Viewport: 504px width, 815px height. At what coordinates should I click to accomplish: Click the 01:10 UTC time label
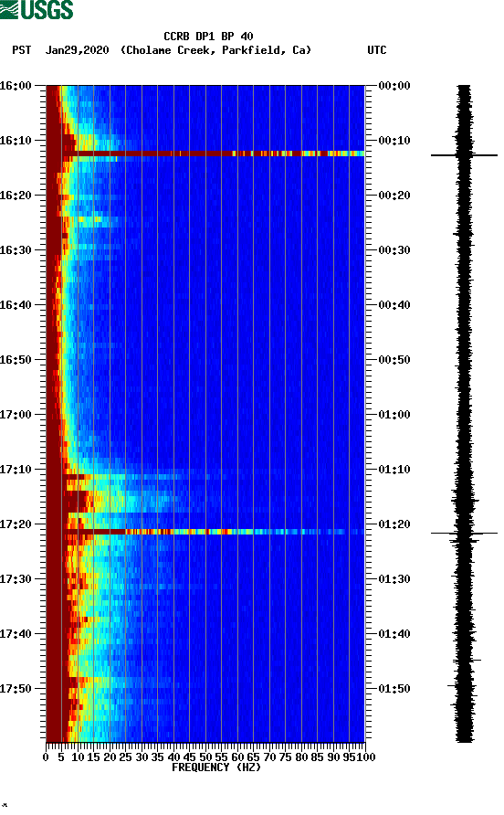[x=394, y=470]
